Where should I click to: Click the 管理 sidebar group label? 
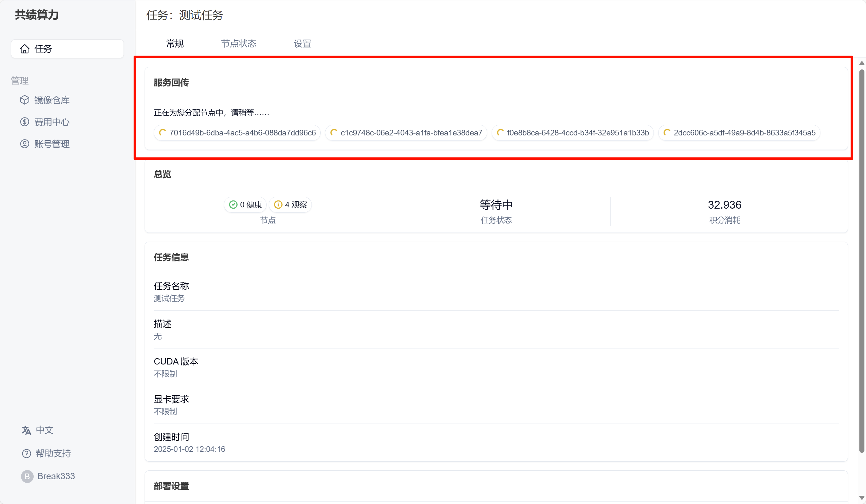(19, 80)
